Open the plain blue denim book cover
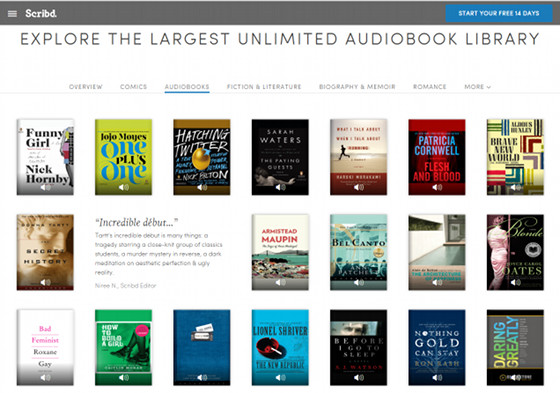This screenshot has height=393, width=560. coord(202,348)
